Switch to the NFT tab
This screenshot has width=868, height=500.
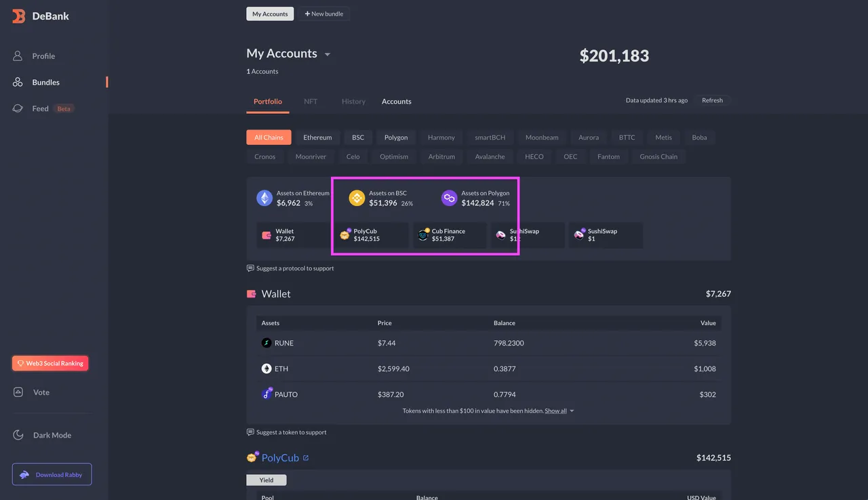(x=311, y=102)
